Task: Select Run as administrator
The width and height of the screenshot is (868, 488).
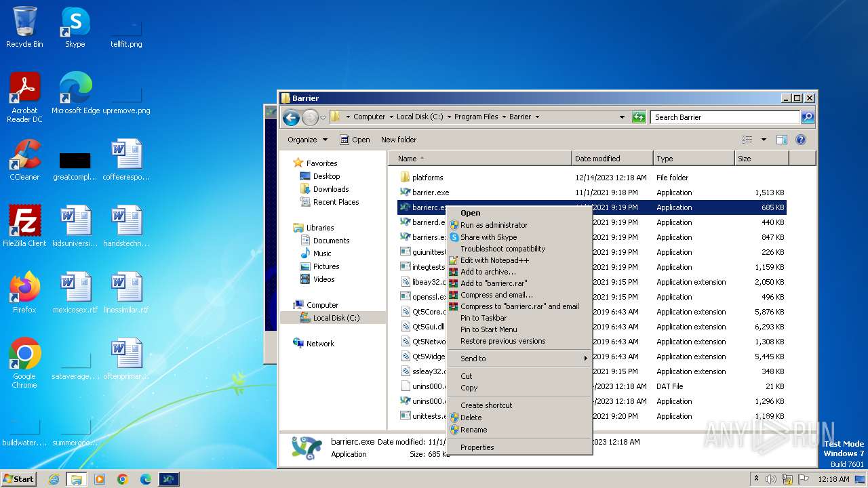Action: coord(519,225)
